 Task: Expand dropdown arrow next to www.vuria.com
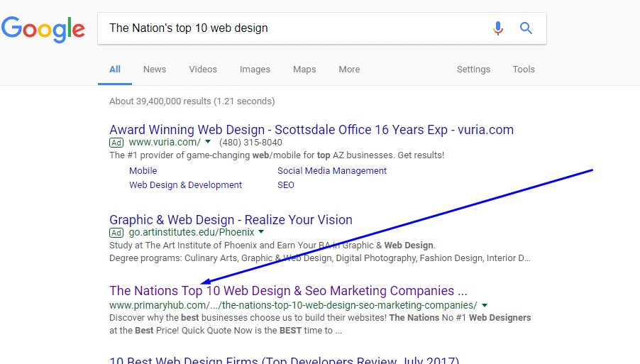pyautogui.click(x=208, y=142)
